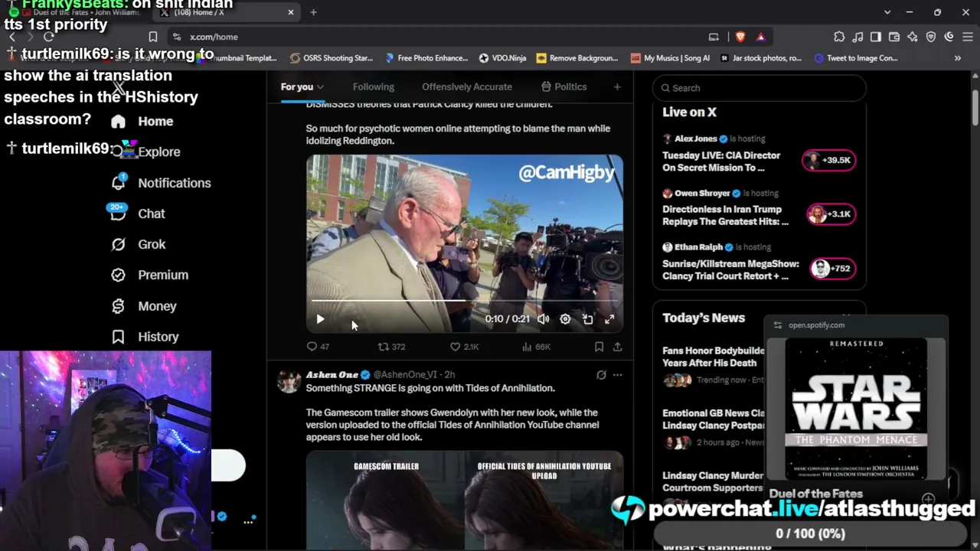Open video playback settings gear

[565, 319]
